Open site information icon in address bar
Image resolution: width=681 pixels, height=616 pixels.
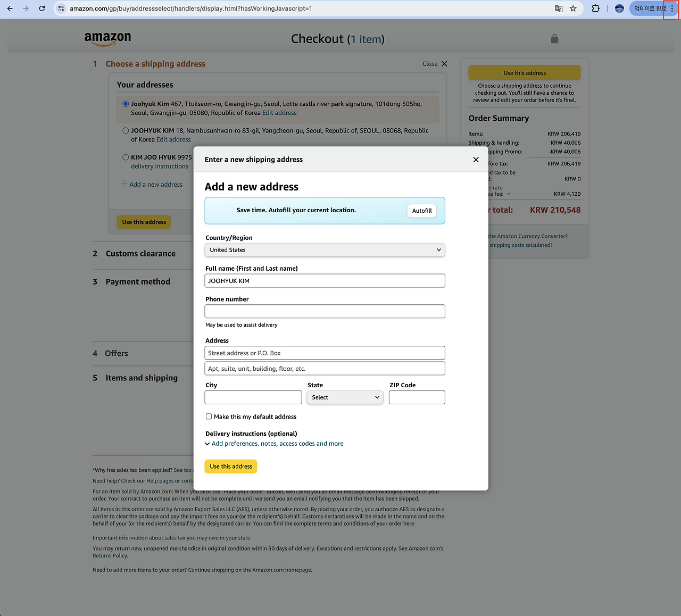click(x=61, y=9)
